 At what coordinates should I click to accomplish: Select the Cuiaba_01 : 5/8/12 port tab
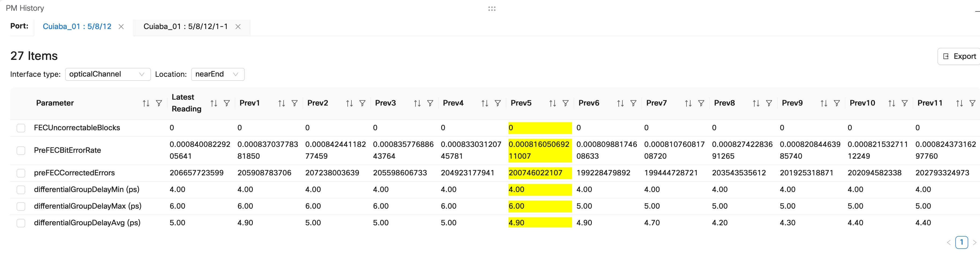[77, 26]
